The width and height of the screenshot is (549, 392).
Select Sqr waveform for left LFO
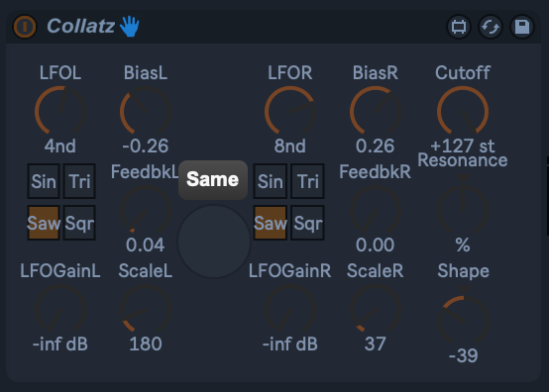pos(79,223)
